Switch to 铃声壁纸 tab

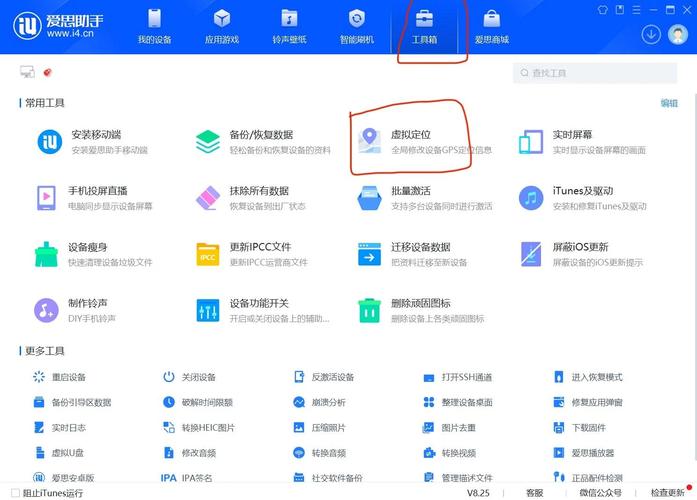[x=289, y=27]
